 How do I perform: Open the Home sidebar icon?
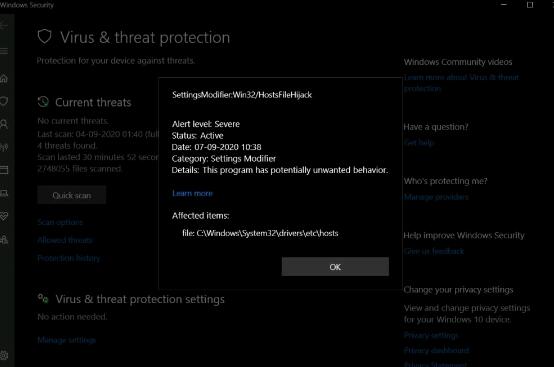click(4, 79)
